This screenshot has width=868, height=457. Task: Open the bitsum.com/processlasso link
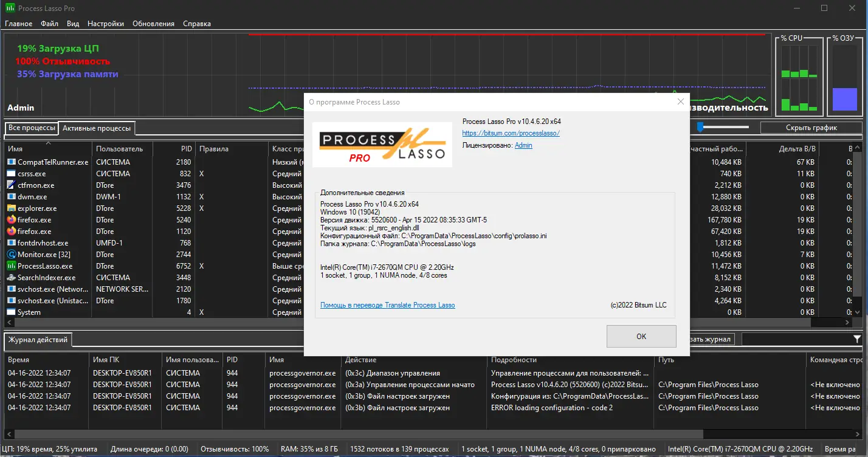pos(511,133)
